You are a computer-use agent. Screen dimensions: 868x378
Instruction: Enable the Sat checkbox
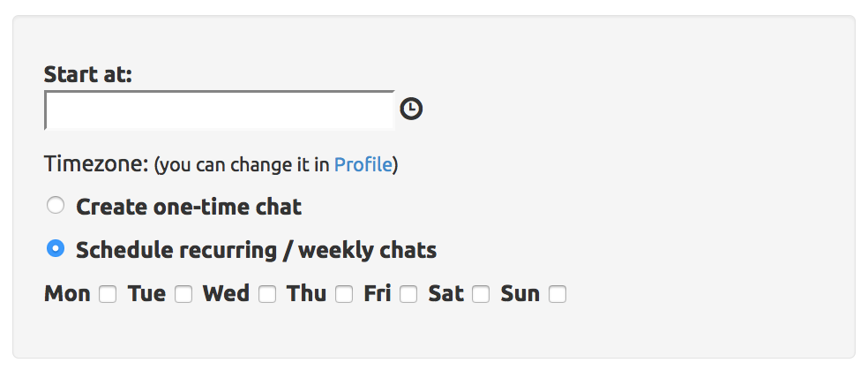coord(481,294)
